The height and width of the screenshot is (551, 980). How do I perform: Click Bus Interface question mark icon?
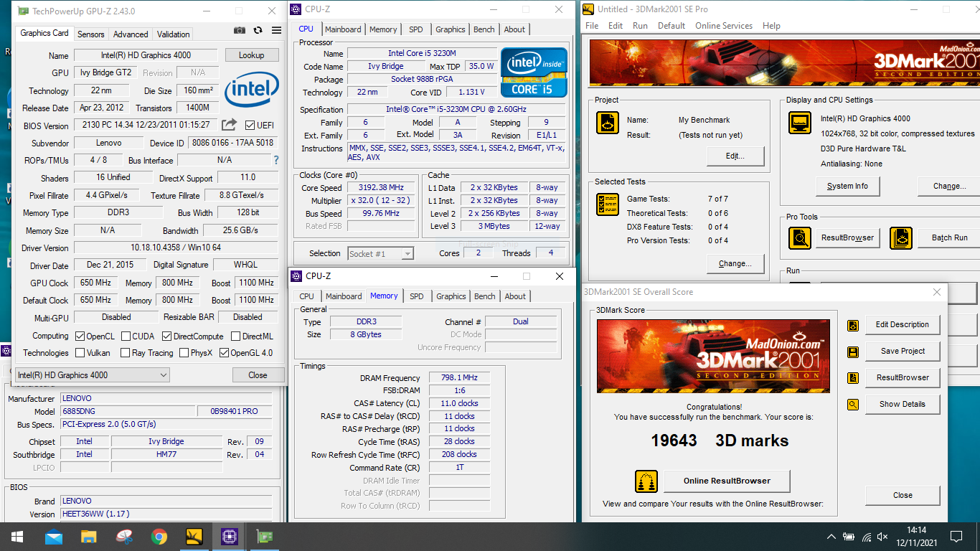click(276, 160)
